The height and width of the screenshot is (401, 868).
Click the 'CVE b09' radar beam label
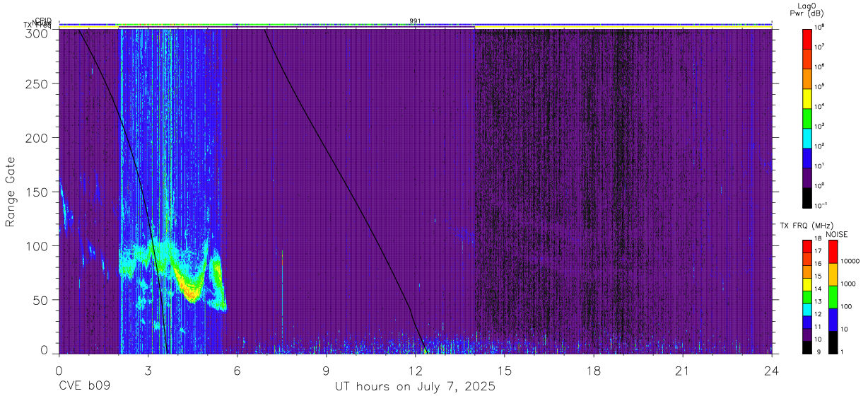pyautogui.click(x=84, y=387)
